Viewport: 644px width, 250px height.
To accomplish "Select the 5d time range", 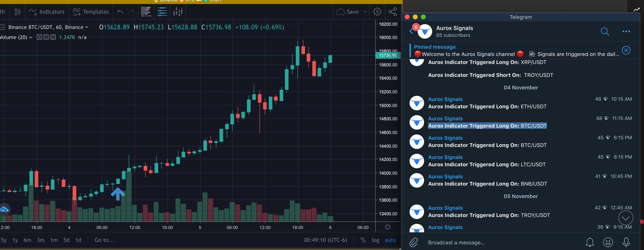I will click(66, 240).
